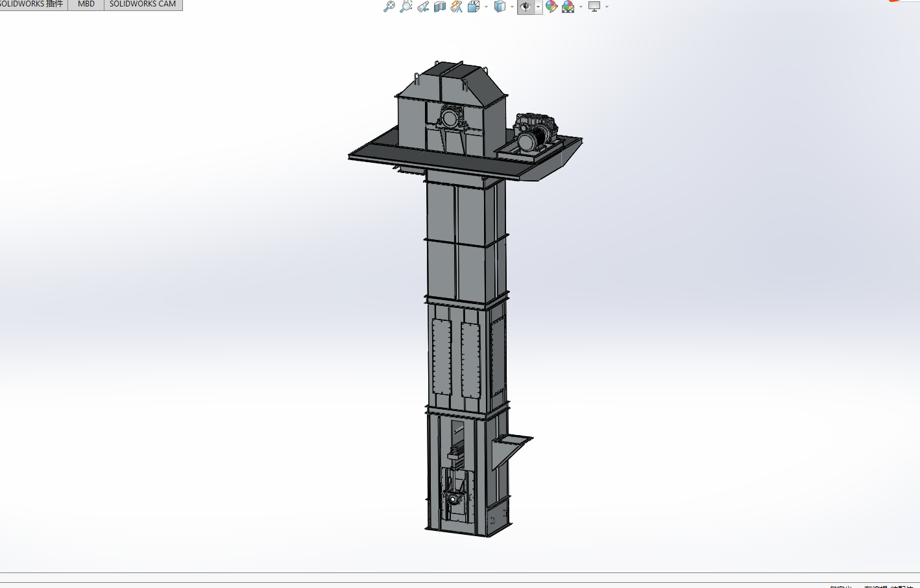920x588 pixels.
Task: Return to the Previous View
Action: [x=423, y=6]
